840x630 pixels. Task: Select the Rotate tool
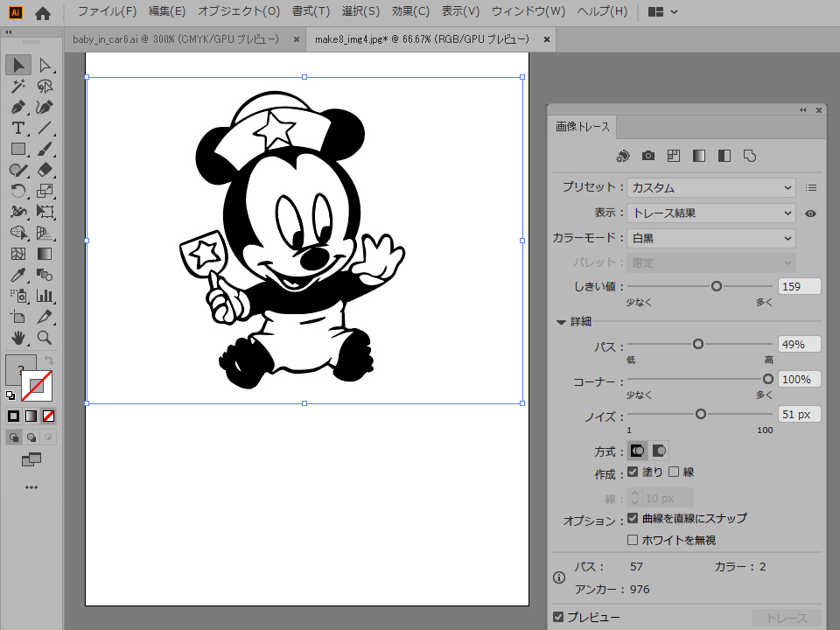point(18,191)
